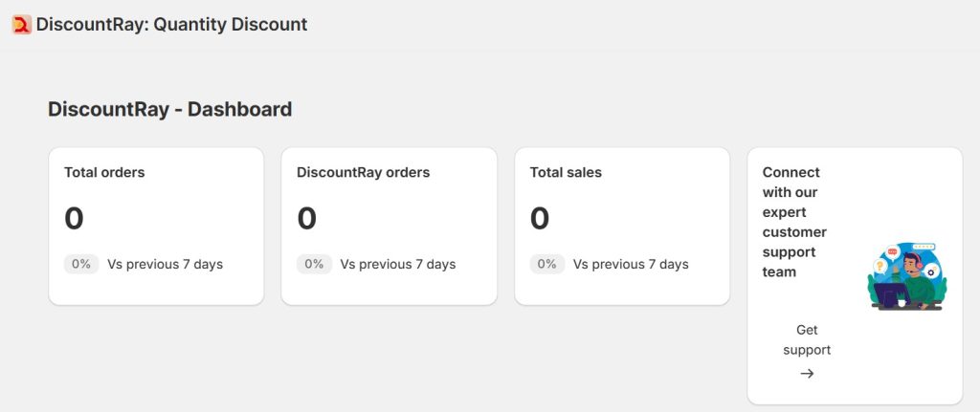Select the Total sales card
Viewport: 980px width, 412px height.
point(622,226)
